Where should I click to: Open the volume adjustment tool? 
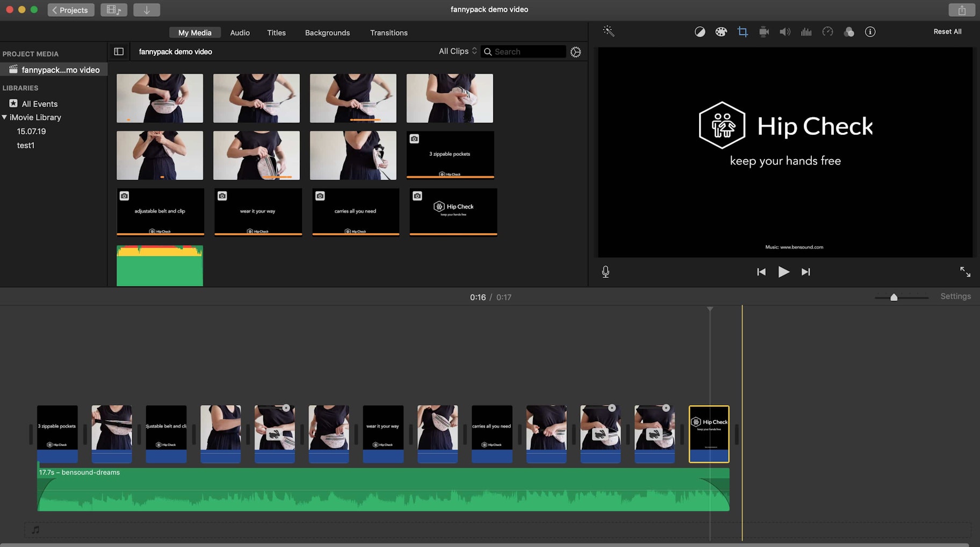click(x=785, y=32)
